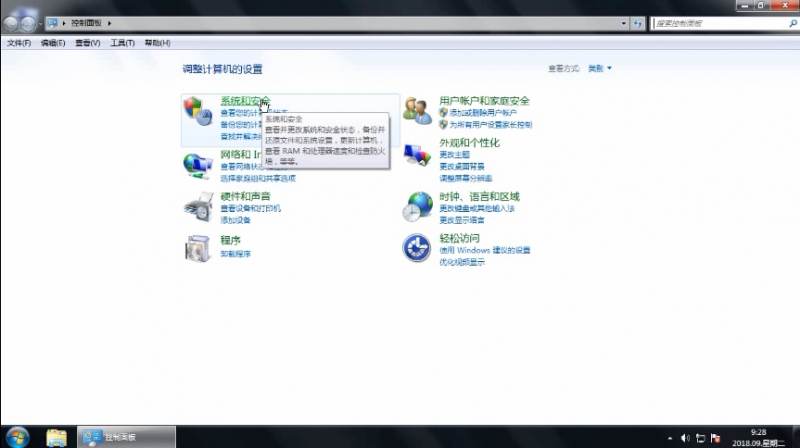
Task: Open the File Explorer taskbar icon
Action: click(x=56, y=437)
